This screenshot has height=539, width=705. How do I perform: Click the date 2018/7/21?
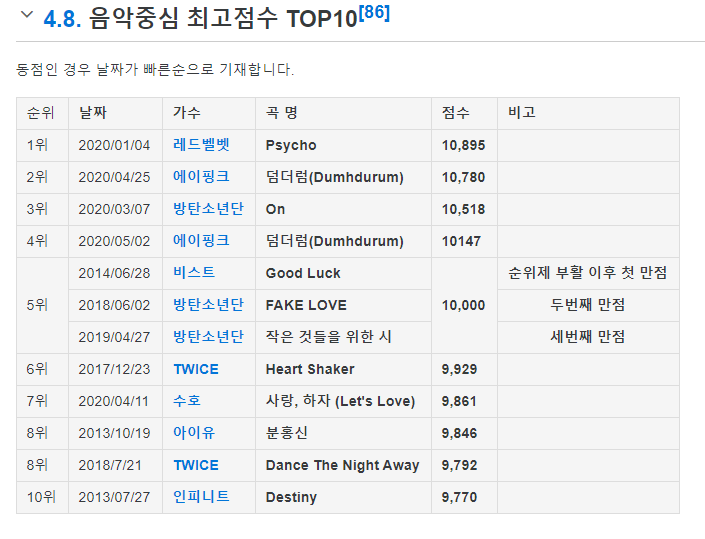point(110,465)
